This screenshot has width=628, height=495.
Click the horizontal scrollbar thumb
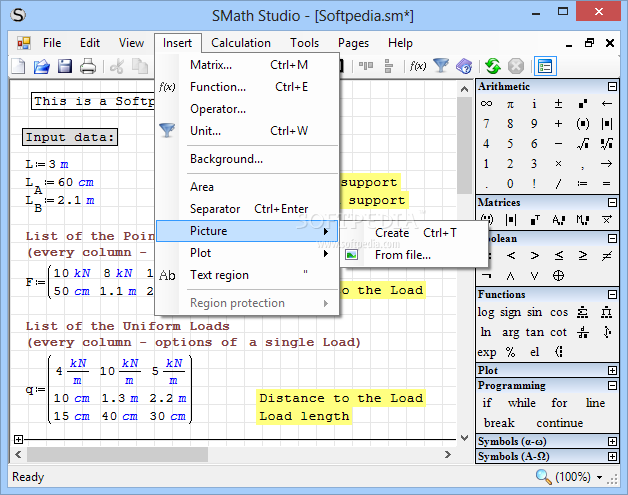coord(117,455)
